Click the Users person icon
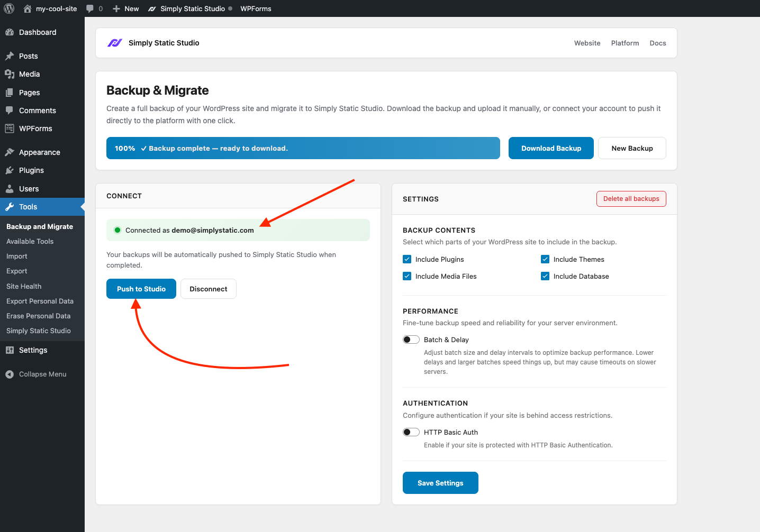The image size is (760, 532). click(10, 189)
